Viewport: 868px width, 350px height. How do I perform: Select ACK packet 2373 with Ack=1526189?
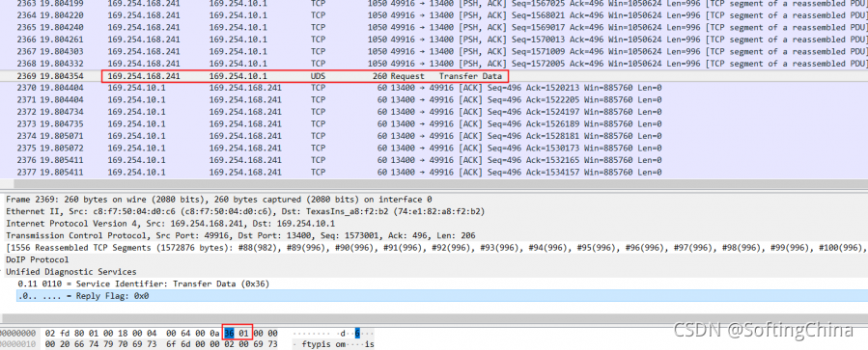click(434, 124)
